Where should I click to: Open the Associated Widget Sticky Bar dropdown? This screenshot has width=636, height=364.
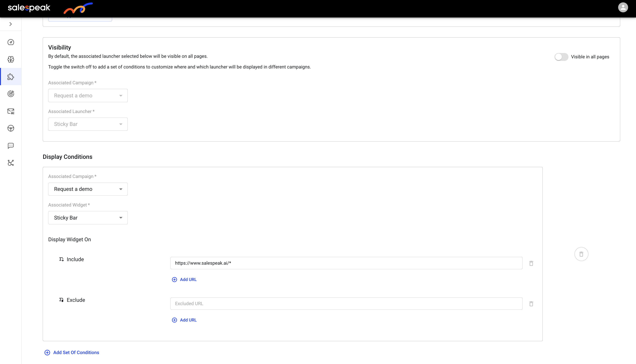click(88, 218)
